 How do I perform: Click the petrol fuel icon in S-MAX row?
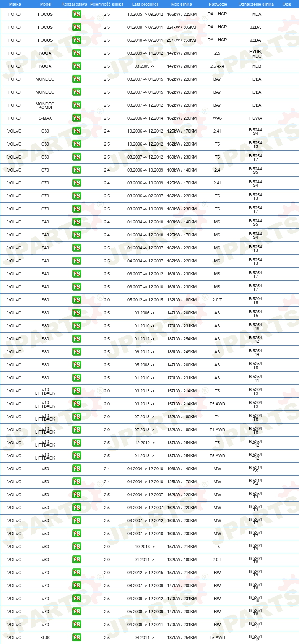pos(76,118)
